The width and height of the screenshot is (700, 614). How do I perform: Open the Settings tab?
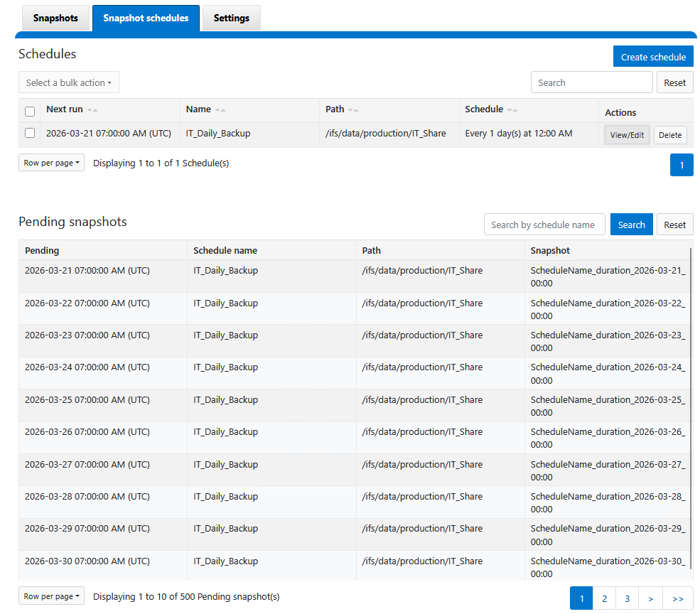tap(232, 18)
